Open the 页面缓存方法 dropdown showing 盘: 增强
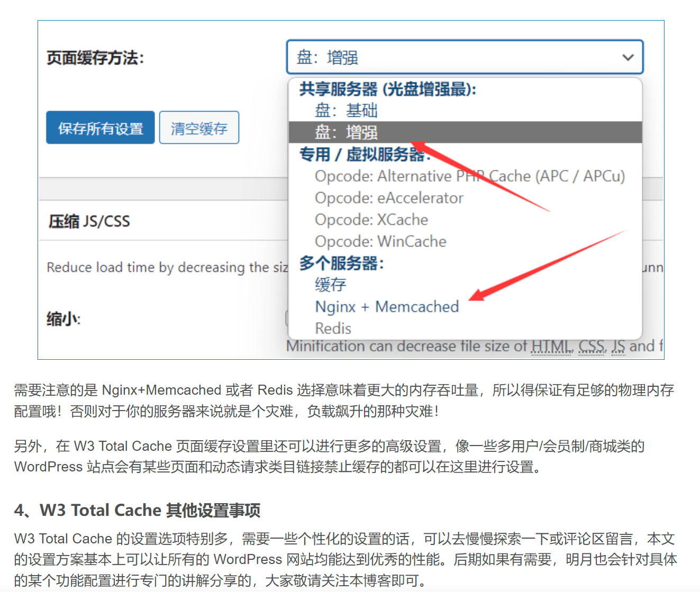 pos(465,57)
